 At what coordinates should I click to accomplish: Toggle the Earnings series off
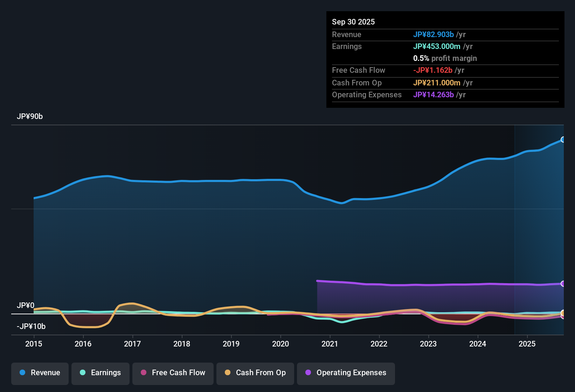(x=100, y=373)
